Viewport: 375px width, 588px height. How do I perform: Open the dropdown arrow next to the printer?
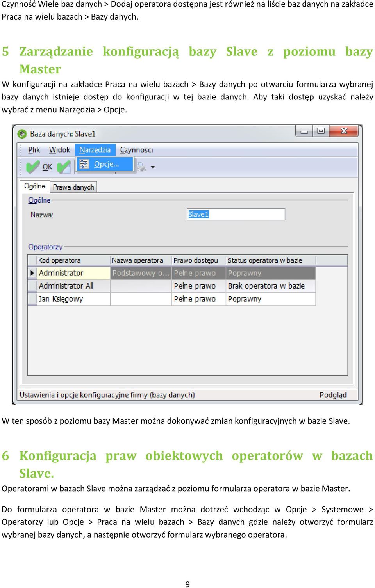pos(153,167)
